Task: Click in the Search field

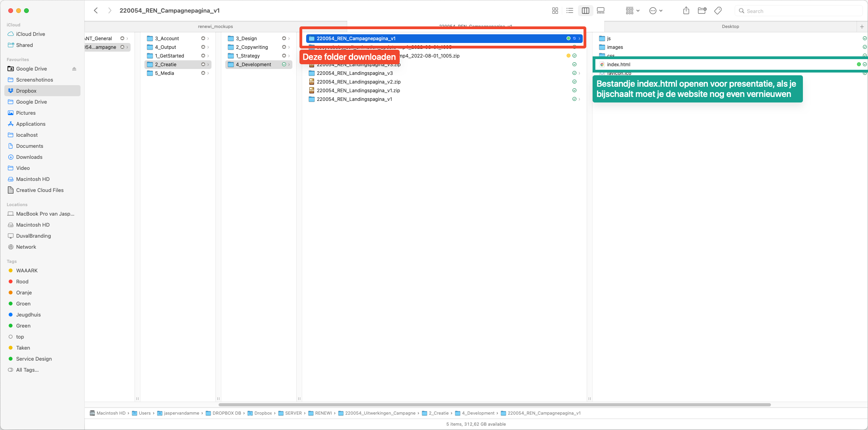Action: coord(801,11)
